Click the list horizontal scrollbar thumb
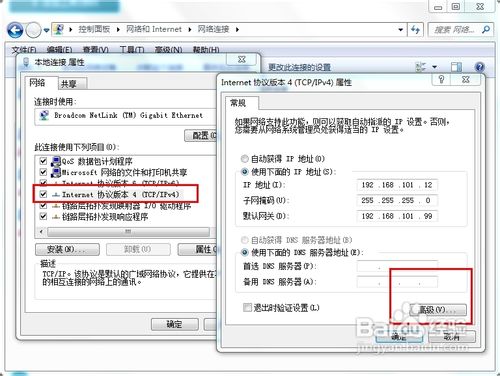This screenshot has width=500, height=376. coord(128,231)
